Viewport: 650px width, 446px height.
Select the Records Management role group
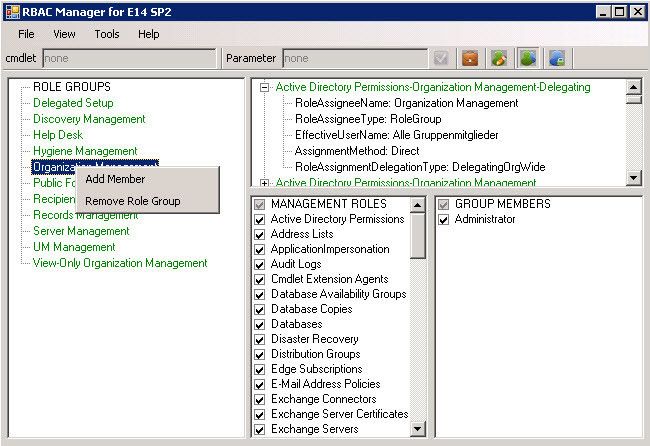(85, 215)
